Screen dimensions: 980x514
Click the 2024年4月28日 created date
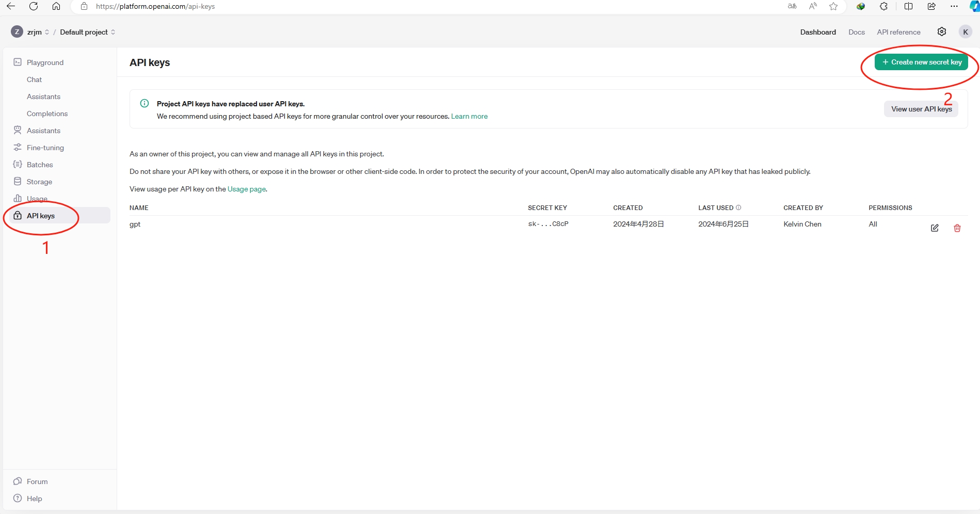(638, 224)
